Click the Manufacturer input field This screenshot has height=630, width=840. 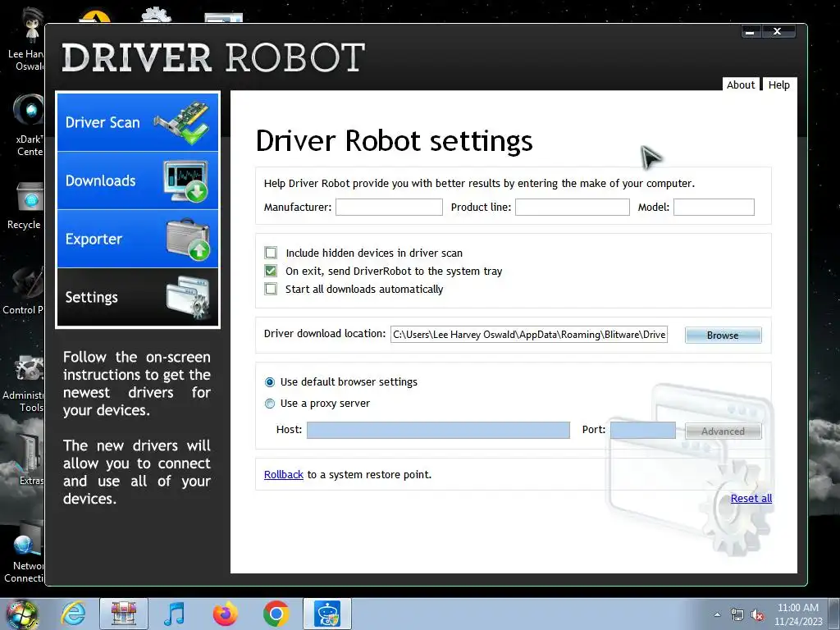tap(389, 208)
